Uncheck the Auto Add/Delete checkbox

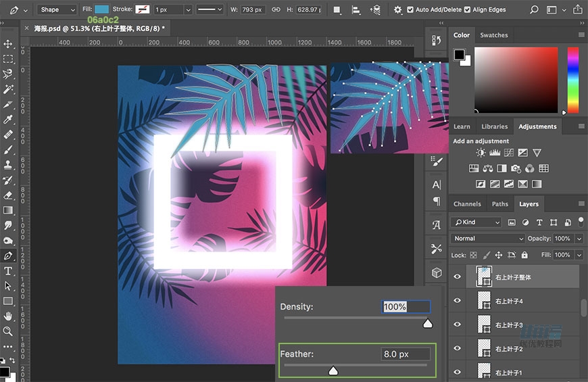[x=410, y=10]
